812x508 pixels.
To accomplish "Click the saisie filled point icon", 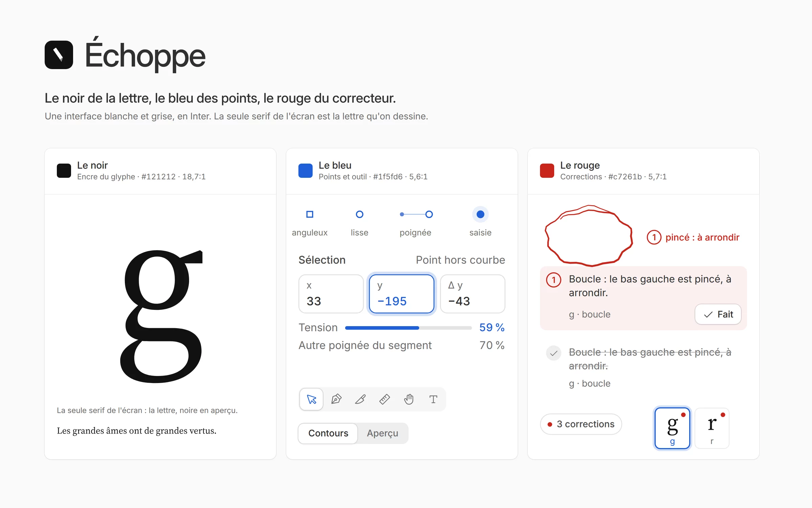I will (x=480, y=214).
